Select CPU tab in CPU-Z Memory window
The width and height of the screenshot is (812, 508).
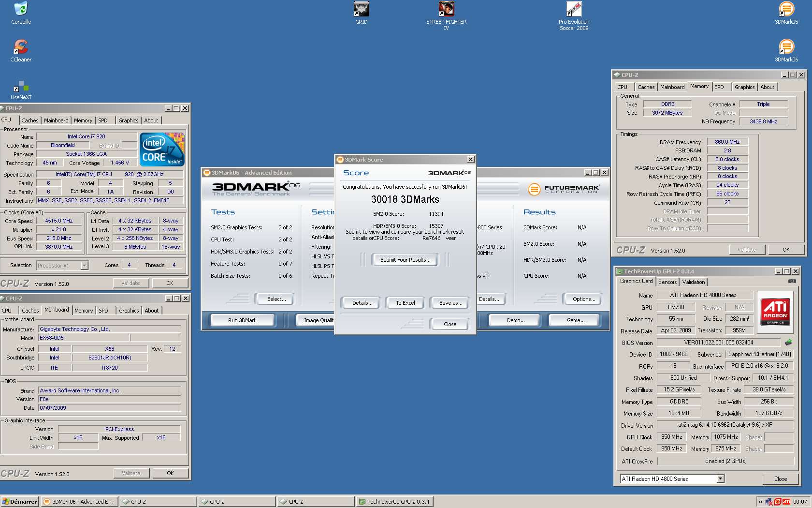pos(623,87)
